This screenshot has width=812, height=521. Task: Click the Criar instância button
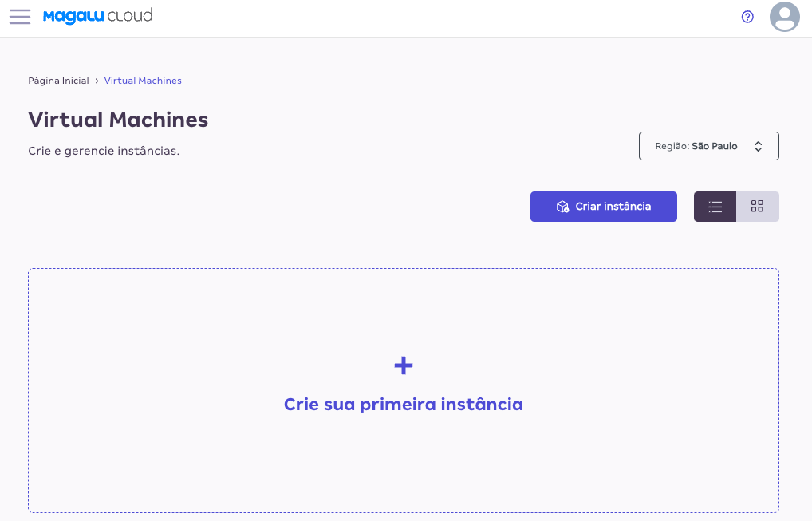coord(604,207)
